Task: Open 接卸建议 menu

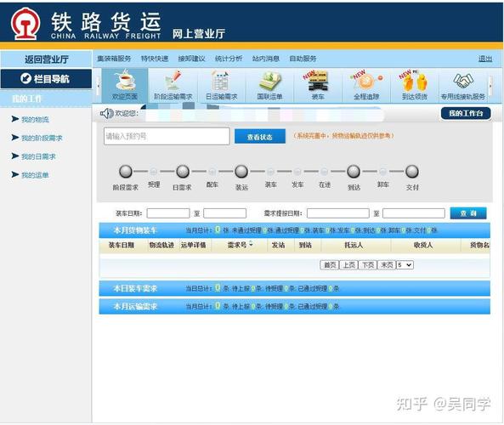Action: click(x=191, y=59)
